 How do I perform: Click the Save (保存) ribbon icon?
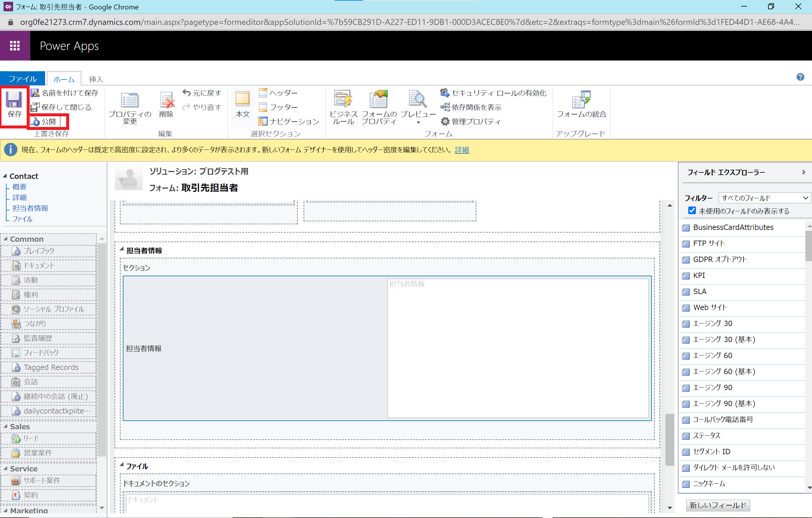(14, 105)
